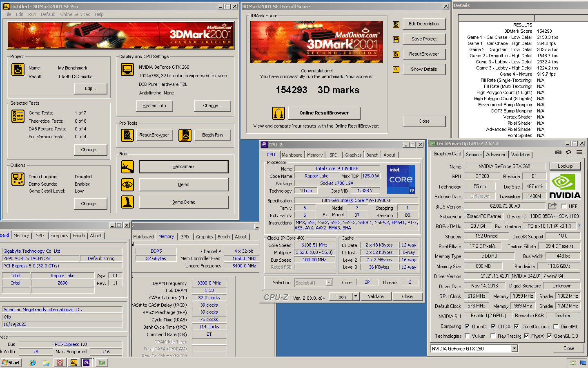Click the Z690 AORUS TACHYON model field
Viewport: 588px width, 368px height.
(x=40, y=258)
